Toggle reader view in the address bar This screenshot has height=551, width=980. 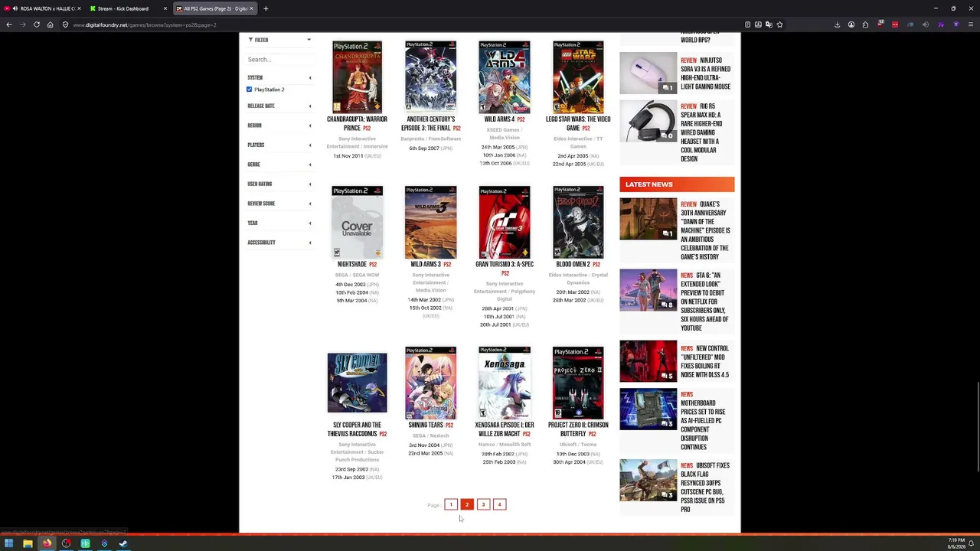(747, 24)
